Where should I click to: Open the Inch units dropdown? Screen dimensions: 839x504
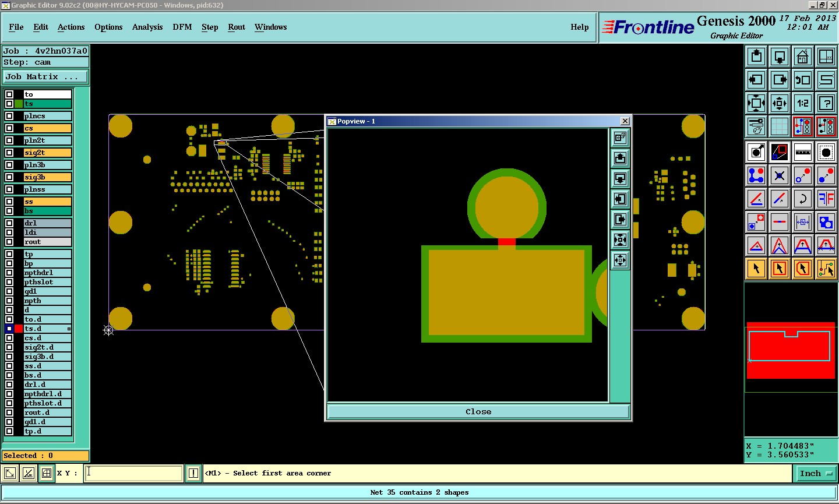[815, 474]
